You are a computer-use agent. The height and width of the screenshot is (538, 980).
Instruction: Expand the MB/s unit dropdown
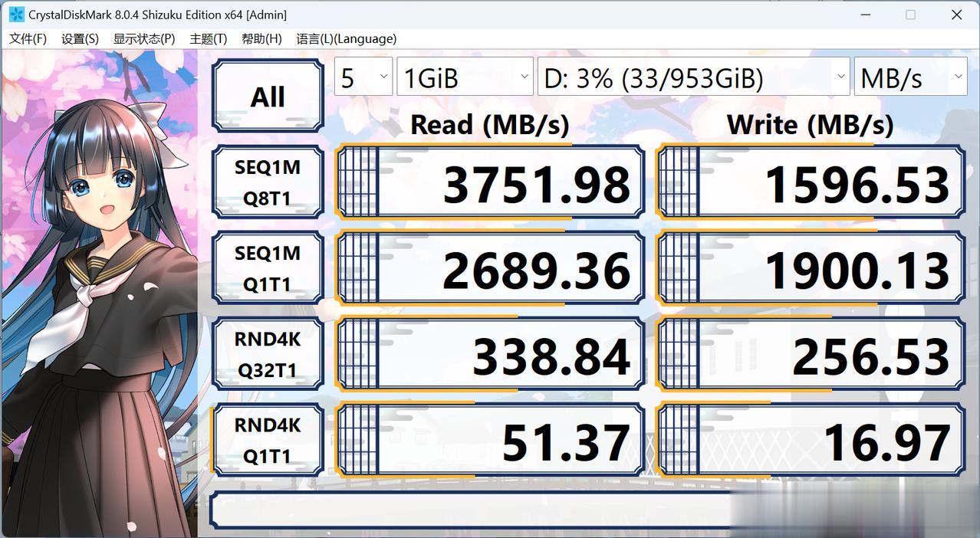coord(911,77)
